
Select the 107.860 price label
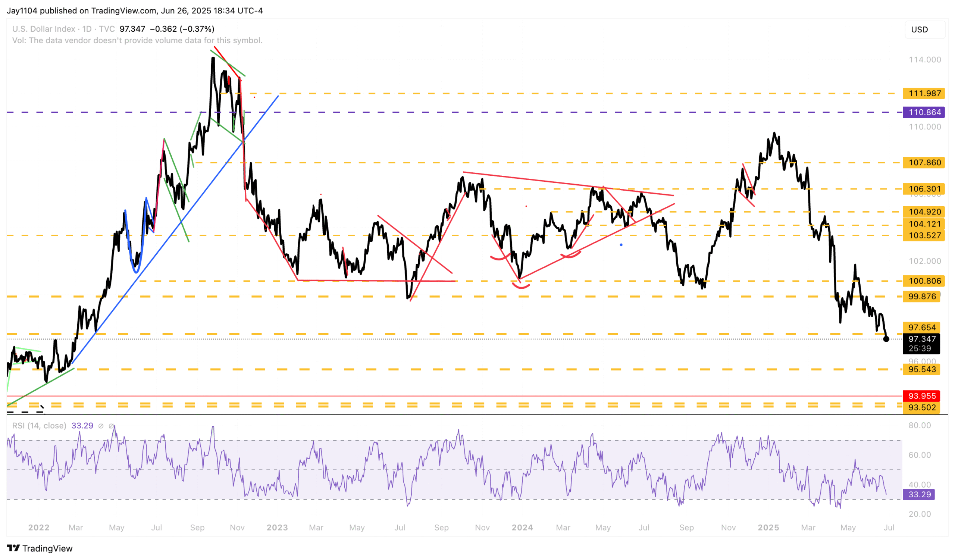[x=924, y=163]
